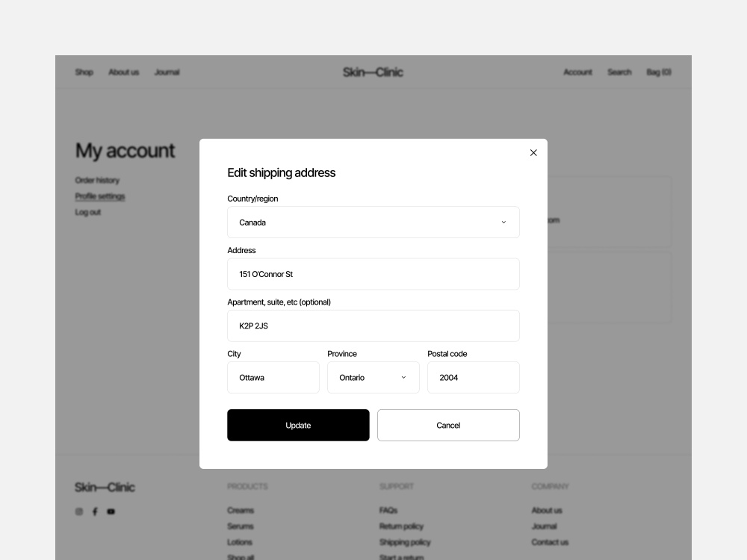Open Serums under Products in footer
This screenshot has height=560, width=747.
241,526
